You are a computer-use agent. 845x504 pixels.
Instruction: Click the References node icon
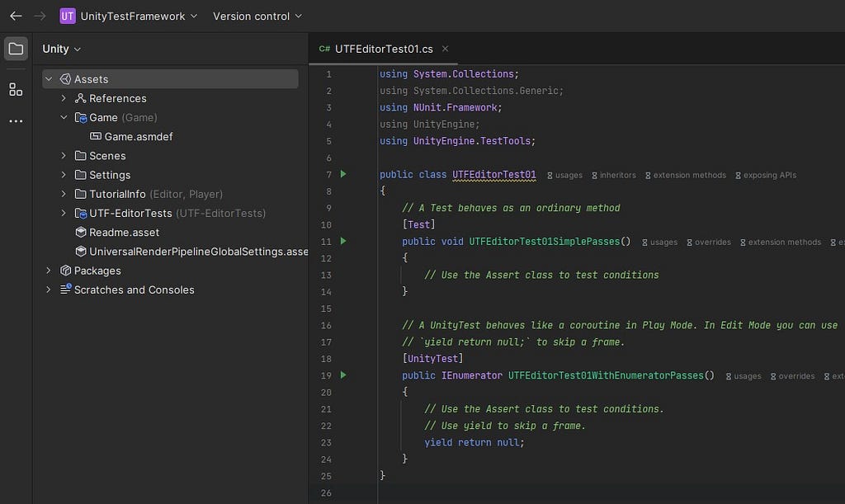tap(80, 98)
